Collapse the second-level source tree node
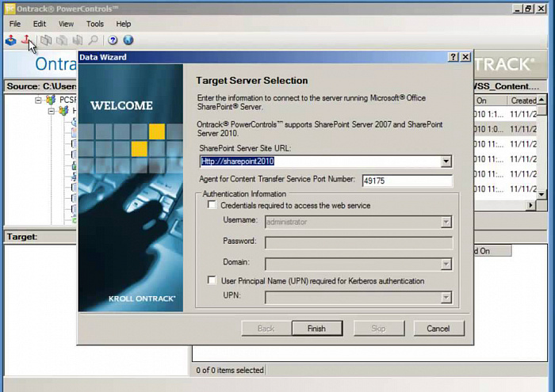The height and width of the screenshot is (392, 555). click(52, 112)
